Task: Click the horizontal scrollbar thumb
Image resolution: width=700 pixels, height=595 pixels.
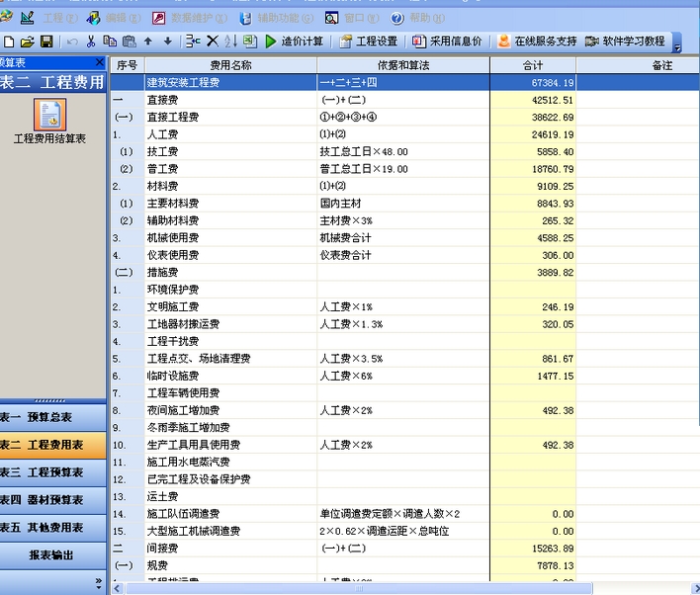Action: pos(359,588)
